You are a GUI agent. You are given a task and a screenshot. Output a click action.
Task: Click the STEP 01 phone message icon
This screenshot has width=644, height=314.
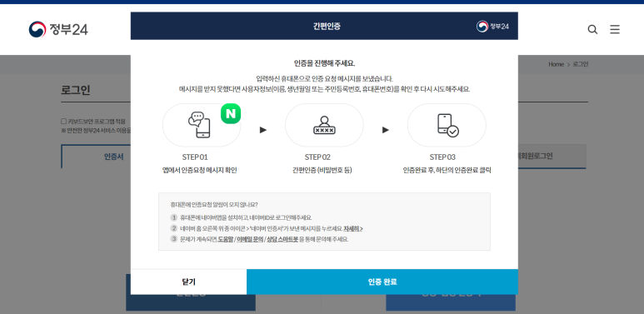coord(199,125)
